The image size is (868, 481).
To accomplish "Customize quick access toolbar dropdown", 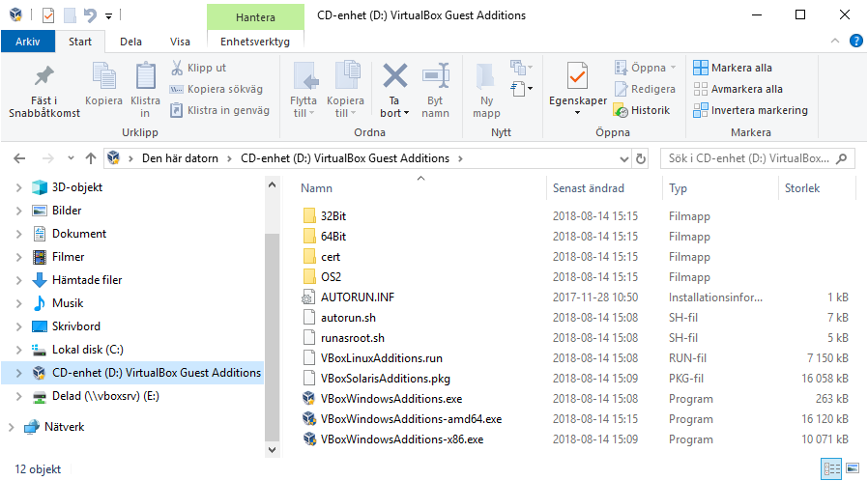I will 109,16.
